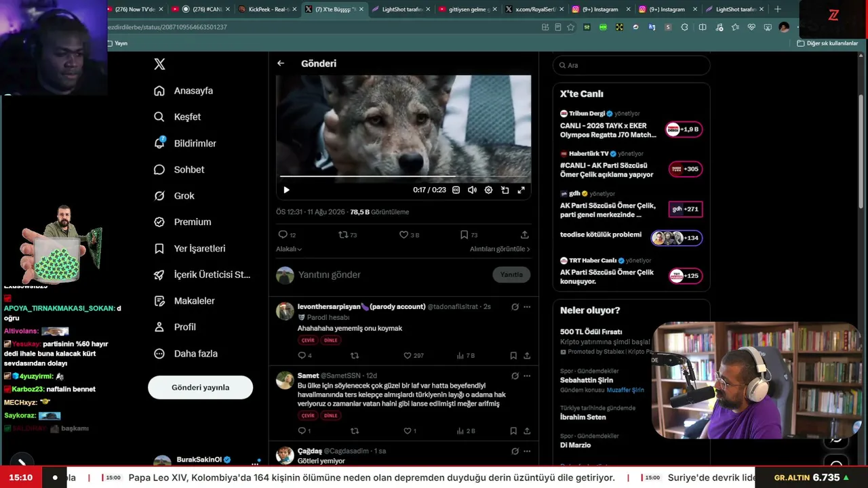
Task: Open more options on Çağdaş's reply
Action: pos(527,451)
